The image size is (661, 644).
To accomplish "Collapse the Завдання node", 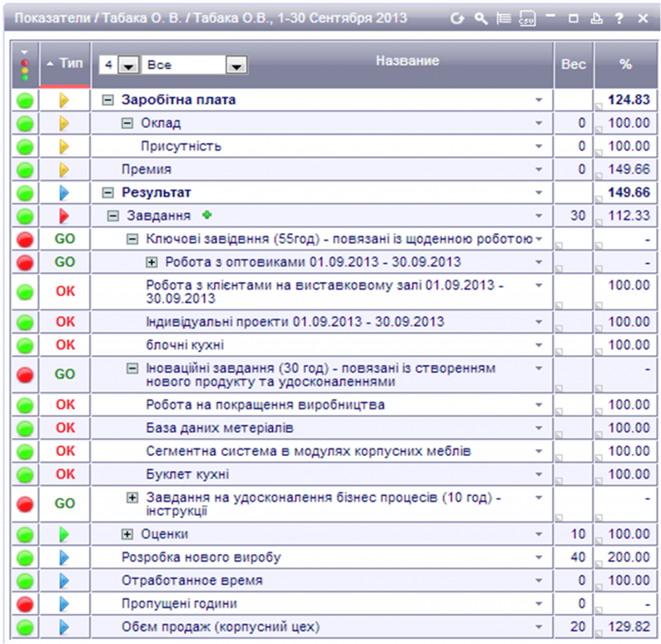I will 112,216.
